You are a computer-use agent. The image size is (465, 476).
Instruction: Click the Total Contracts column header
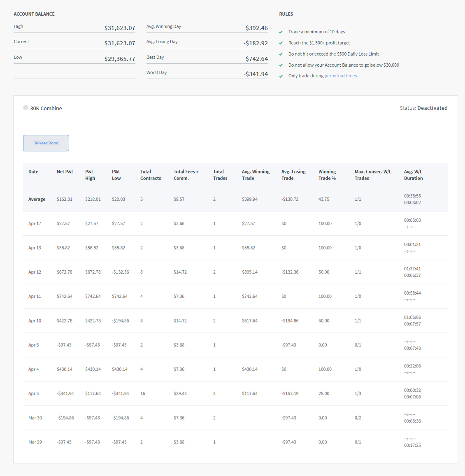tap(150, 175)
